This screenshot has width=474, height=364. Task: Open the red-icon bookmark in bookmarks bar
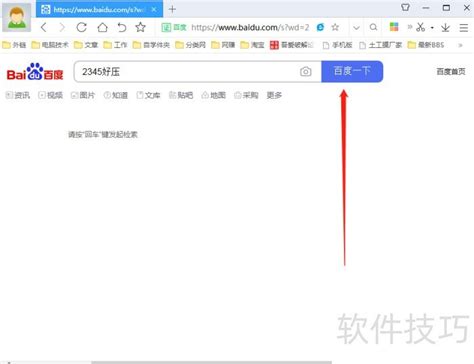[x=292, y=45]
